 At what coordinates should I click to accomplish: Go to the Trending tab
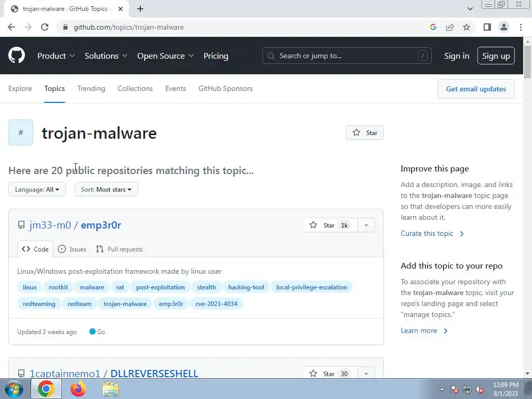91,88
